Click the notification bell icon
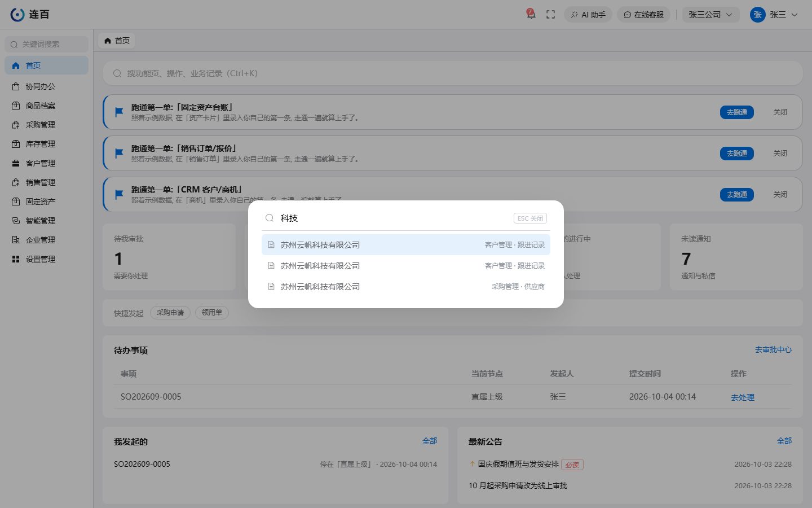Image resolution: width=812 pixels, height=508 pixels. point(531,14)
